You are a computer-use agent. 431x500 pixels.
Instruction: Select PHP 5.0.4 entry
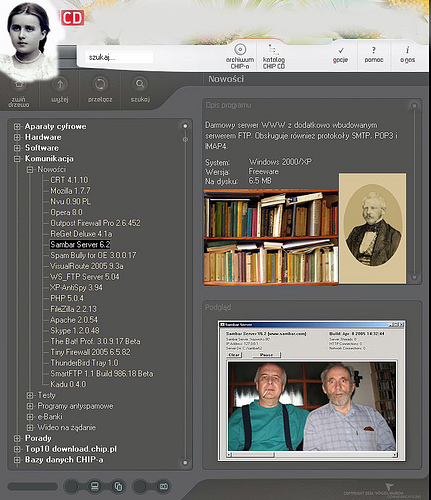67,298
